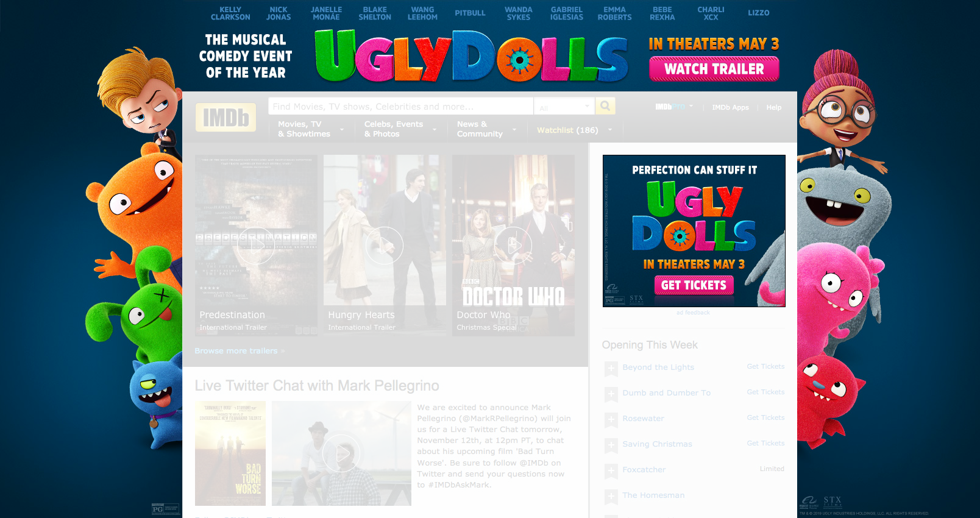Add Beyond the Lights to watchlist
The width and height of the screenshot is (980, 518).
(x=611, y=368)
